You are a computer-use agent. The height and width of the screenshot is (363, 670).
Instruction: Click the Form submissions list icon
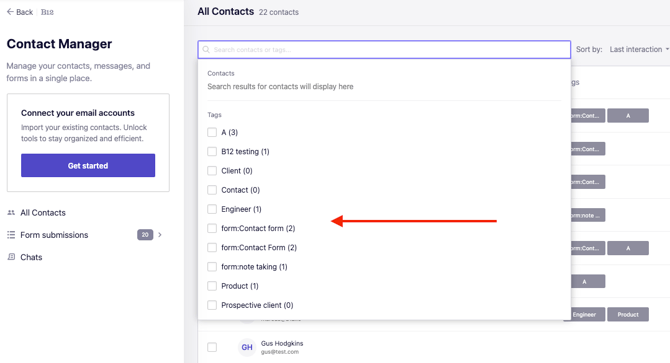[11, 235]
